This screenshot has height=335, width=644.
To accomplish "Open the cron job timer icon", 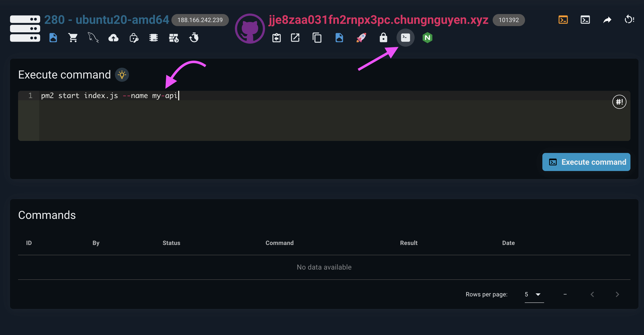I will 194,38.
